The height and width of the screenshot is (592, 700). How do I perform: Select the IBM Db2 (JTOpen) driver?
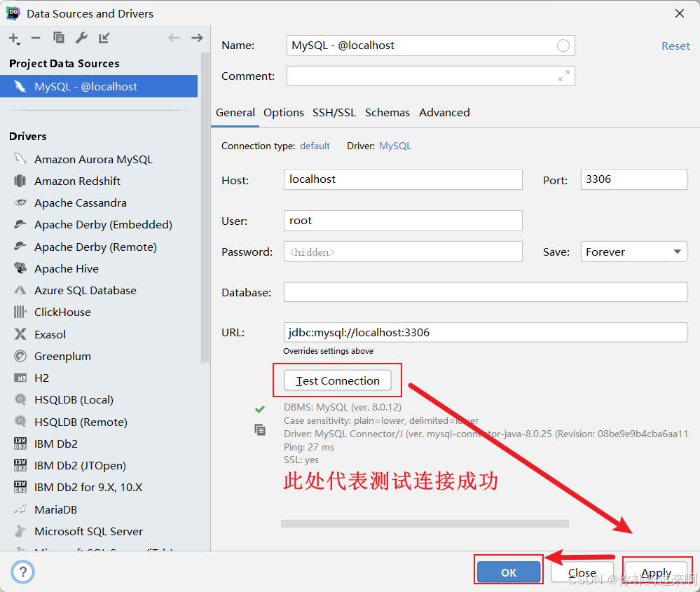point(80,466)
